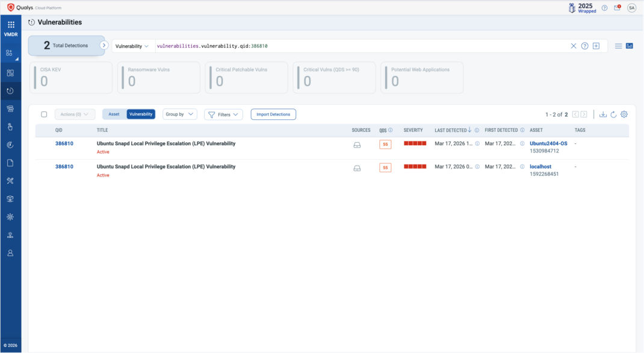The height and width of the screenshot is (353, 644).
Task: Expand the Group by dropdown
Action: pos(179,114)
